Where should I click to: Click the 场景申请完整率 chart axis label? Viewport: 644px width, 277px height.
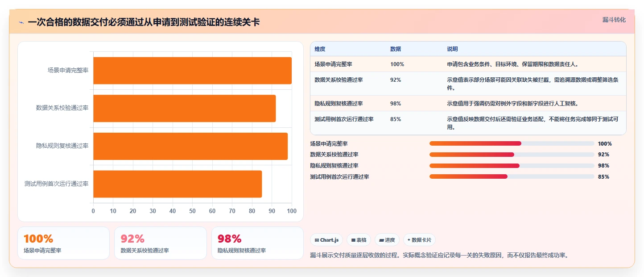tap(68, 71)
